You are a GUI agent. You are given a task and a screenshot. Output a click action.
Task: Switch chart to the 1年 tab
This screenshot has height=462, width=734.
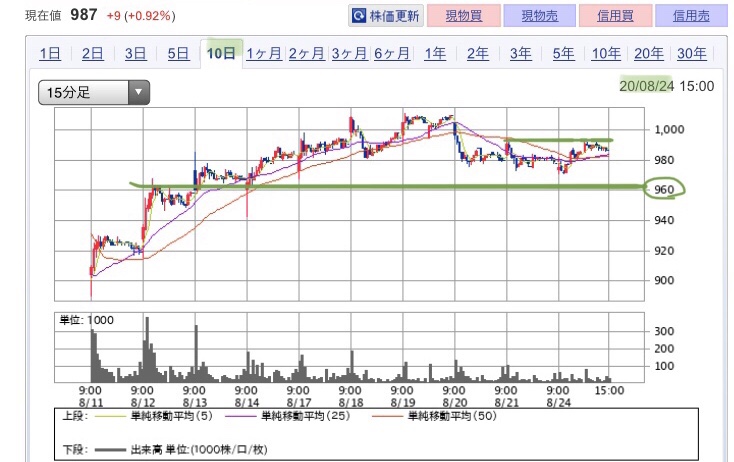(x=435, y=53)
